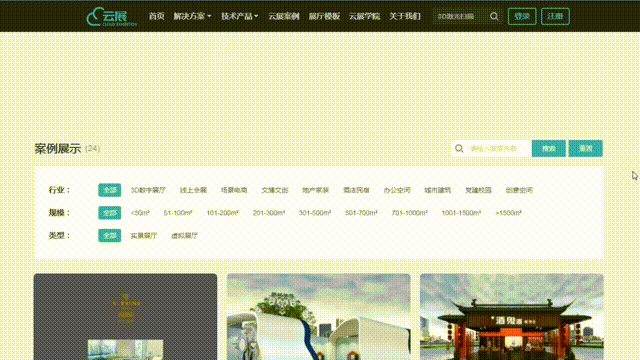Filter industry by 党建校园

[478, 190]
